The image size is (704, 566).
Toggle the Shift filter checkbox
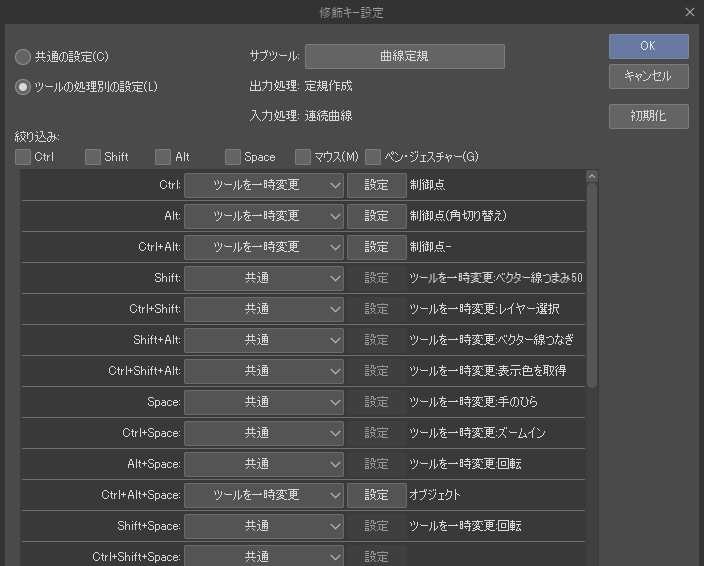(x=93, y=157)
